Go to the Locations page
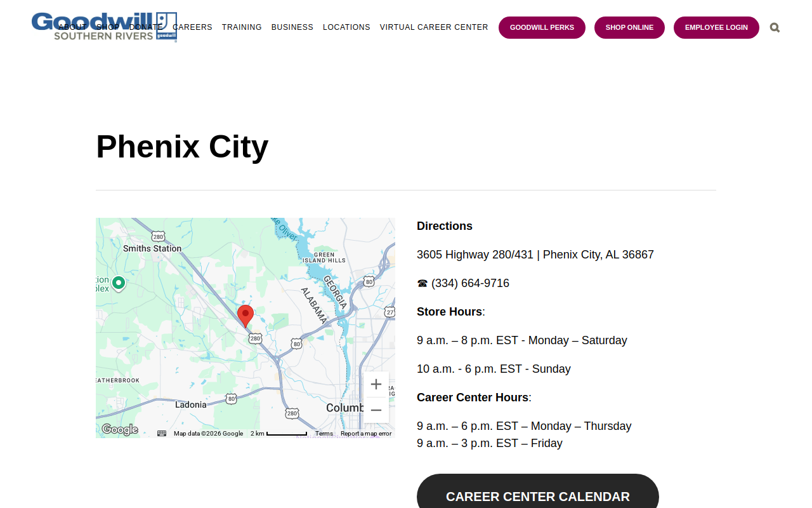 [x=346, y=27]
